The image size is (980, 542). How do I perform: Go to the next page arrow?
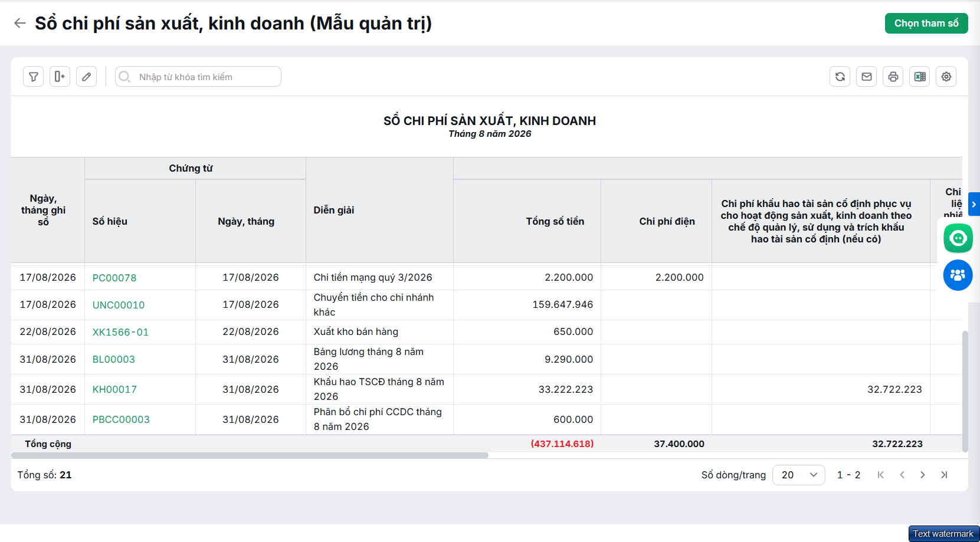923,475
